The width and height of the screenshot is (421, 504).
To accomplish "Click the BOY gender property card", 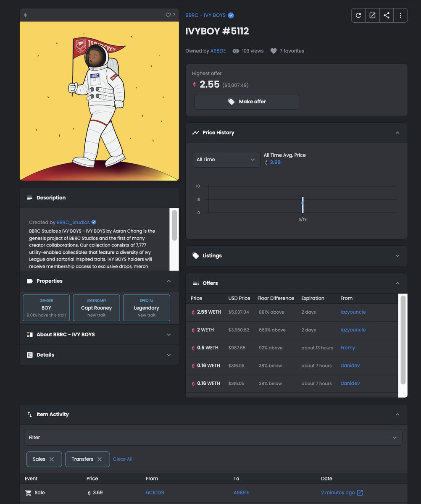I will click(46, 308).
